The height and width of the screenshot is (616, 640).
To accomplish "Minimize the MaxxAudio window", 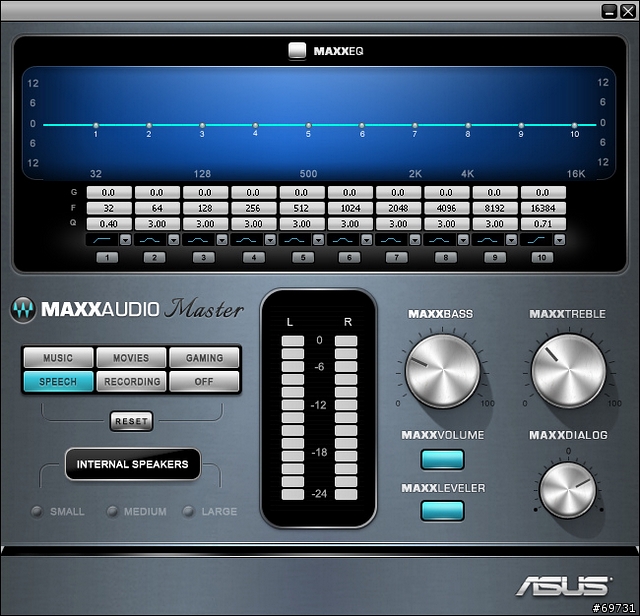I will click(609, 11).
